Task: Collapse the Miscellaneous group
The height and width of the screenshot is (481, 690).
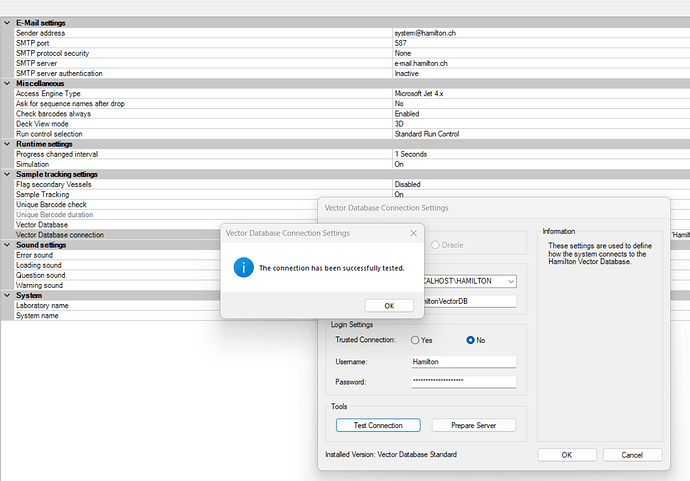Action: [7, 83]
